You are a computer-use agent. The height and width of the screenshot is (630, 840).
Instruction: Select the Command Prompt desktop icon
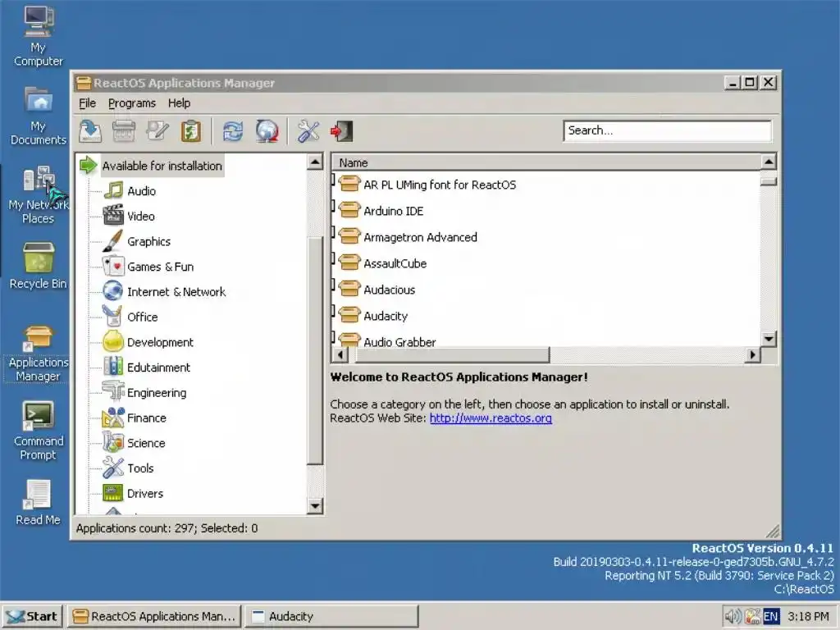pos(38,431)
